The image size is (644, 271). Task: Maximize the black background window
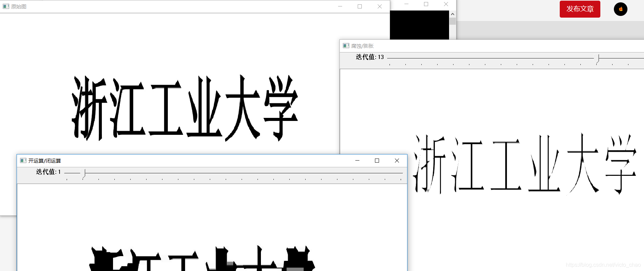click(x=426, y=4)
